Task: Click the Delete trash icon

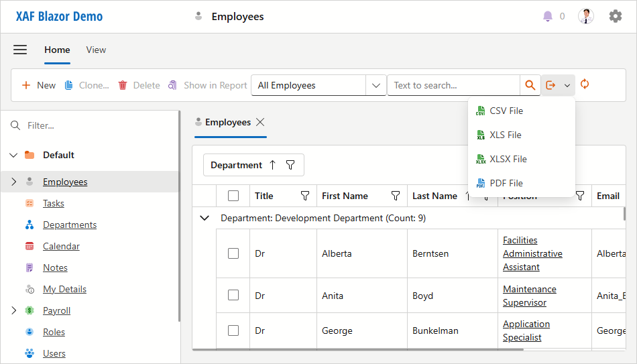Action: [123, 85]
